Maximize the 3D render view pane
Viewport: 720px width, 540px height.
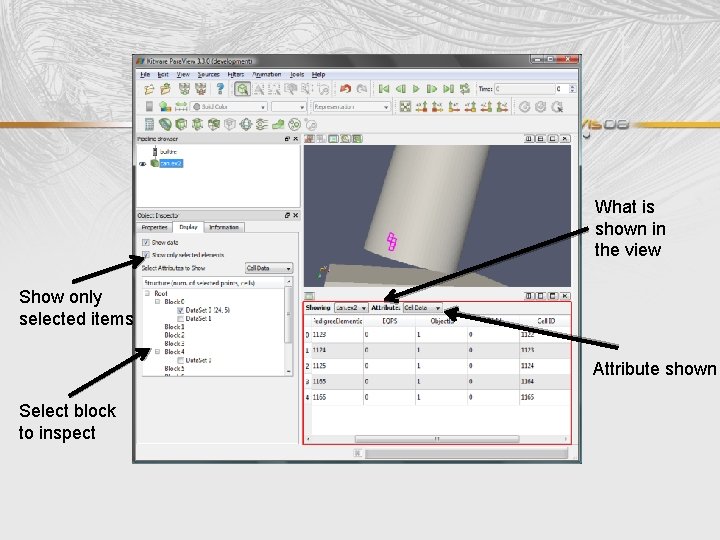pyautogui.click(x=553, y=139)
